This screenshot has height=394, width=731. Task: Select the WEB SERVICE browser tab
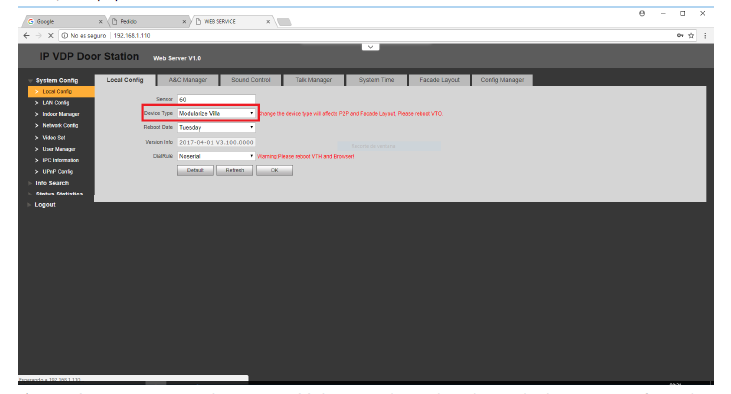pyautogui.click(x=232, y=21)
